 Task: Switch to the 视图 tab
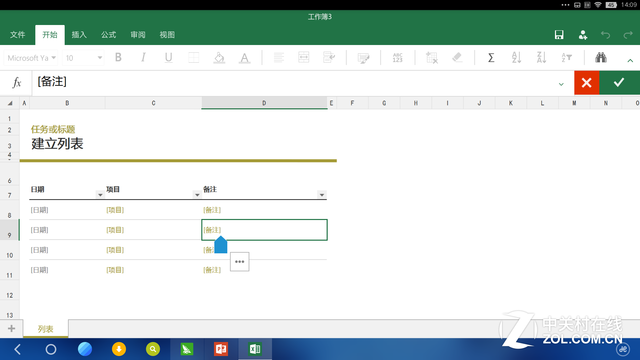click(167, 35)
